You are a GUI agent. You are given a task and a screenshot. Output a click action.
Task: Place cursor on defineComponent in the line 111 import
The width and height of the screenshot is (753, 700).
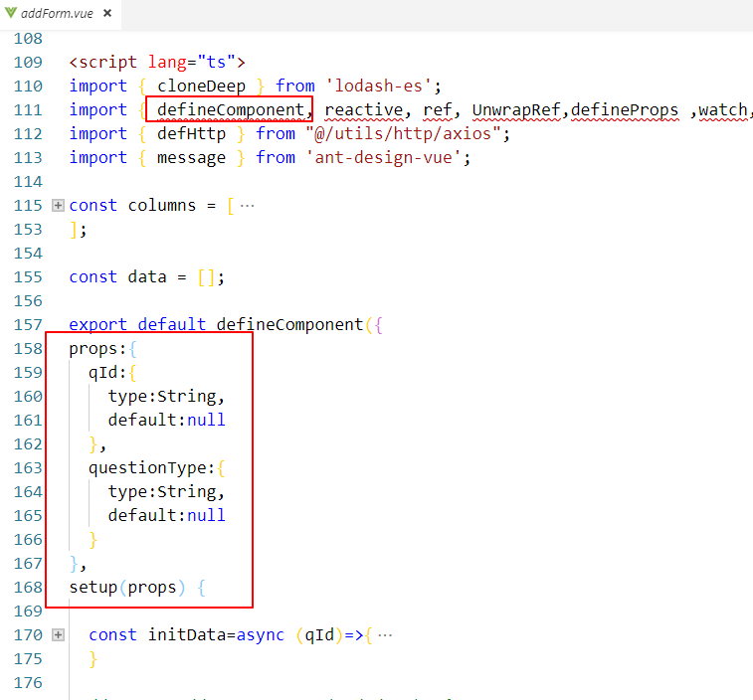230,109
